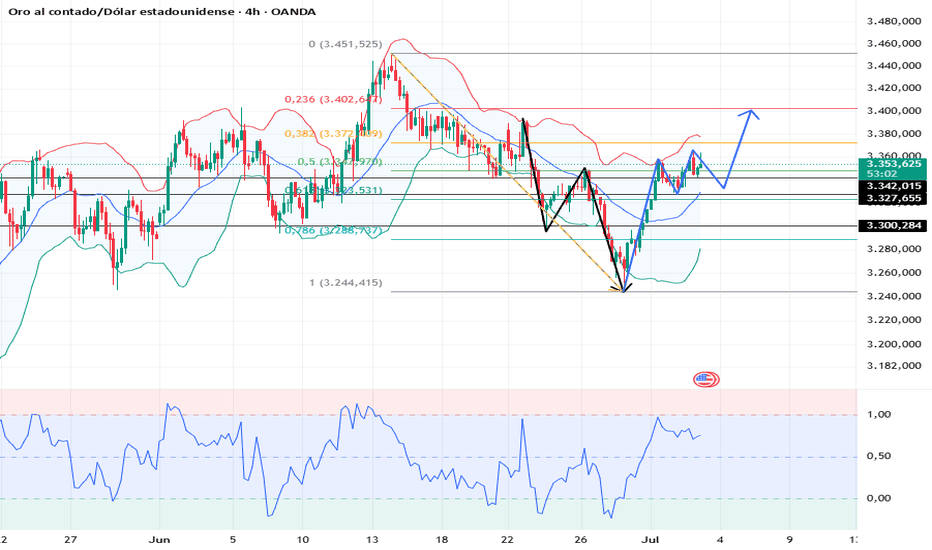Click the date label 18 on time axis
Image resolution: width=932 pixels, height=550 pixels.
[x=442, y=540]
